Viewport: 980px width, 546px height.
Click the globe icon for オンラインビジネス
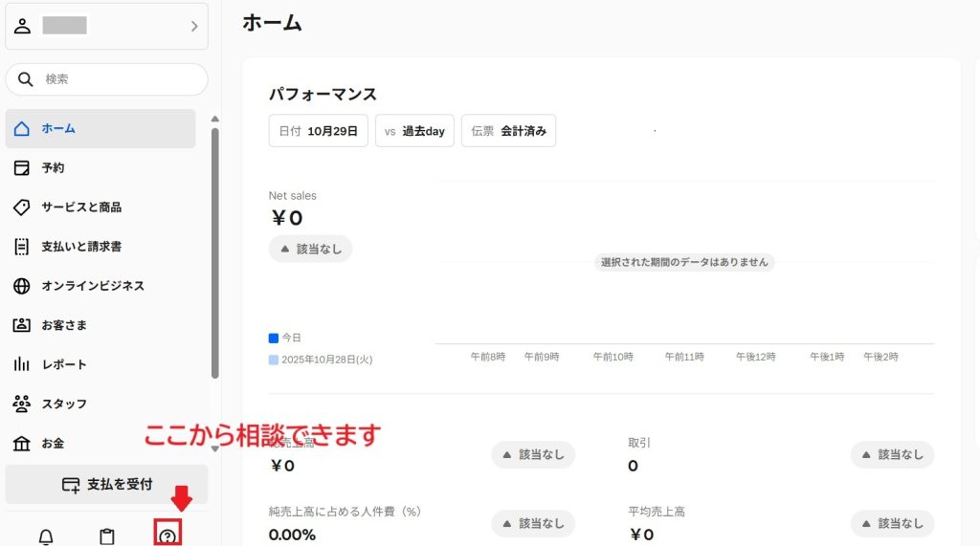22,286
